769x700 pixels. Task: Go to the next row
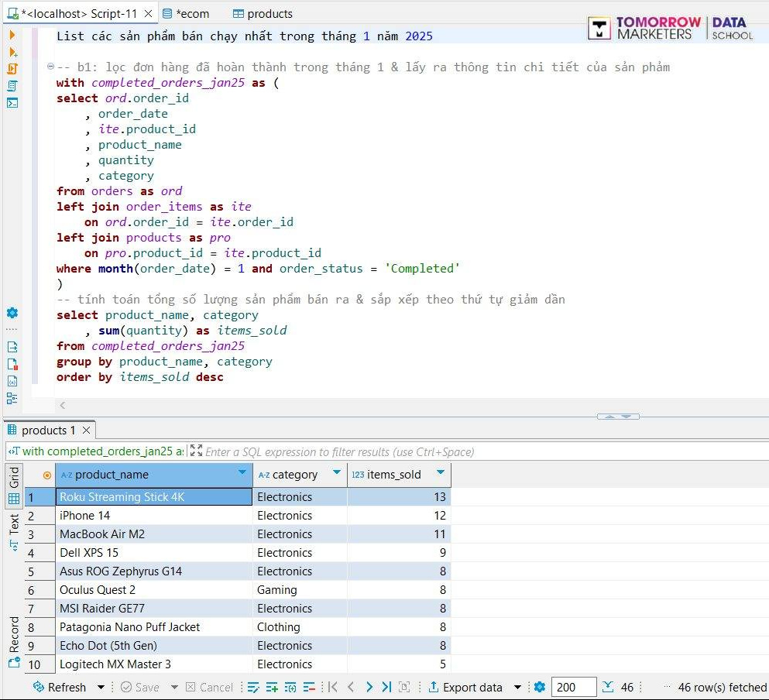pyautogui.click(x=369, y=687)
